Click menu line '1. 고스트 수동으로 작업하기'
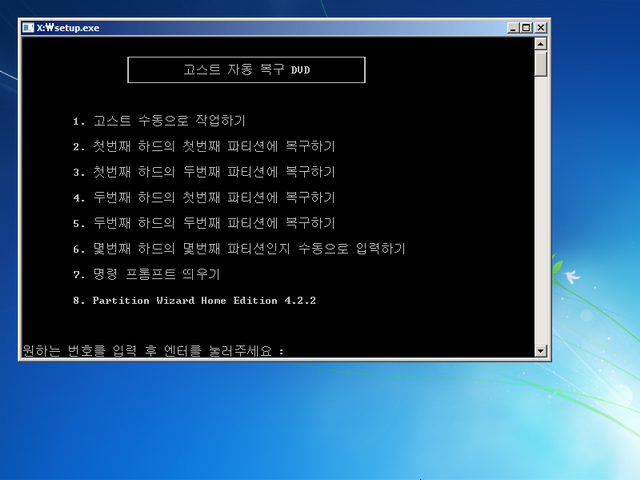This screenshot has height=480, width=640. point(159,121)
